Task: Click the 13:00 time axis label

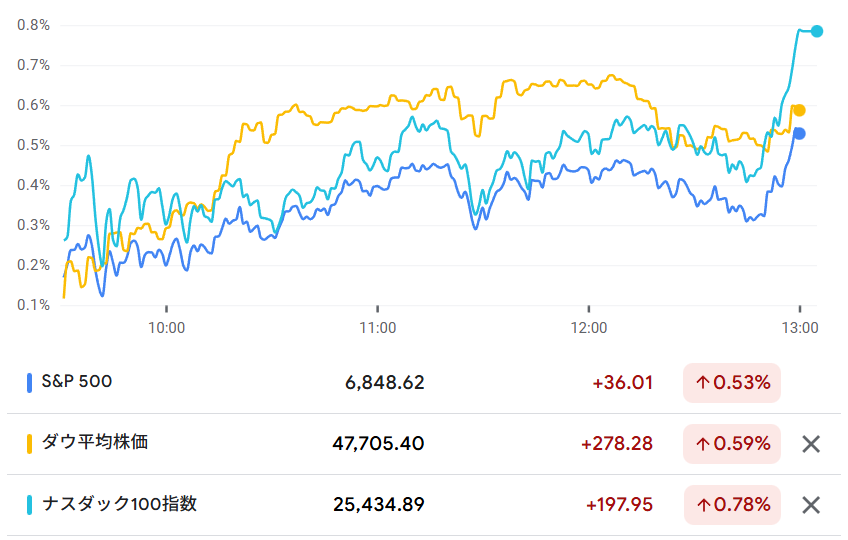Action: pyautogui.click(x=800, y=327)
